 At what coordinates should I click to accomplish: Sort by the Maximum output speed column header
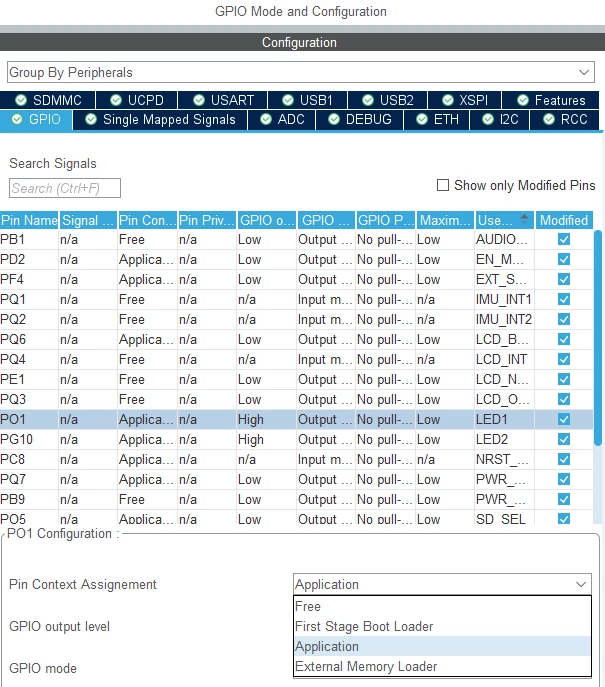click(446, 220)
